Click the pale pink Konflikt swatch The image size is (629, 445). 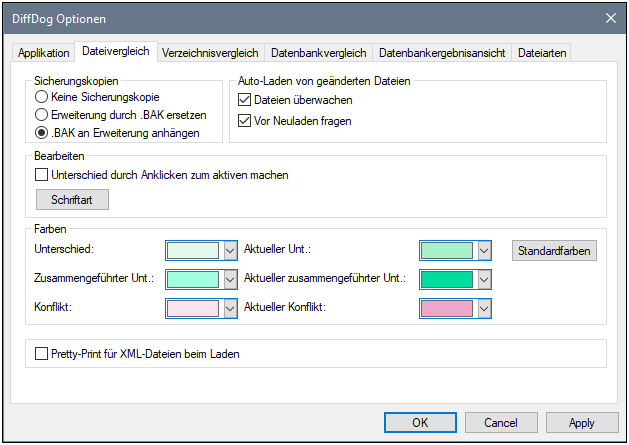point(193,309)
